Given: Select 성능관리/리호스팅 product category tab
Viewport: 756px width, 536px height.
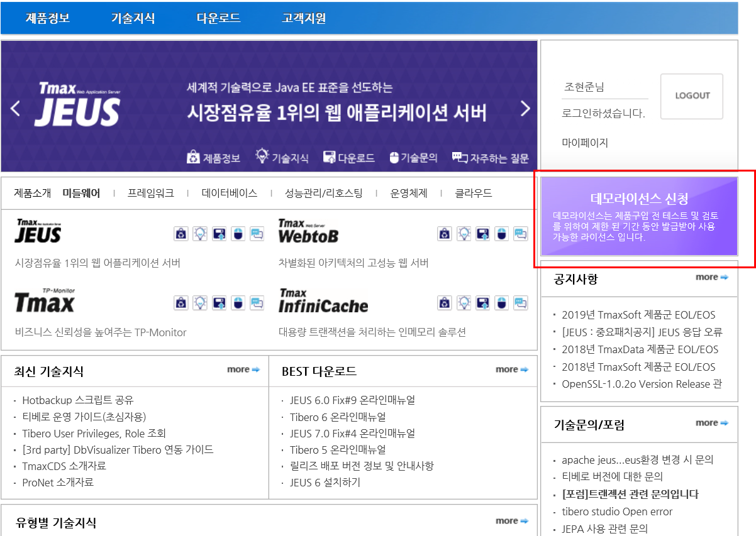Looking at the screenshot, I should [x=323, y=193].
